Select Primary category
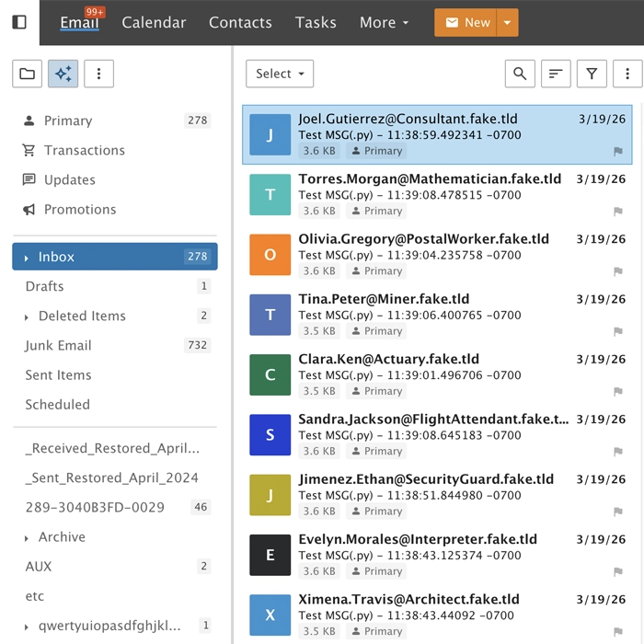 click(x=115, y=121)
